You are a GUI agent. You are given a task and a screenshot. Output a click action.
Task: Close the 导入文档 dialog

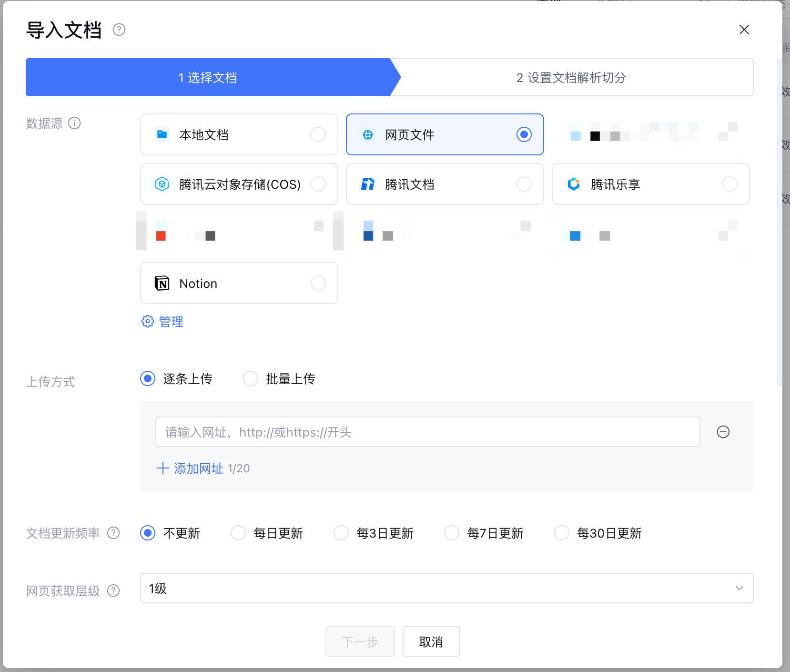pyautogui.click(x=744, y=30)
